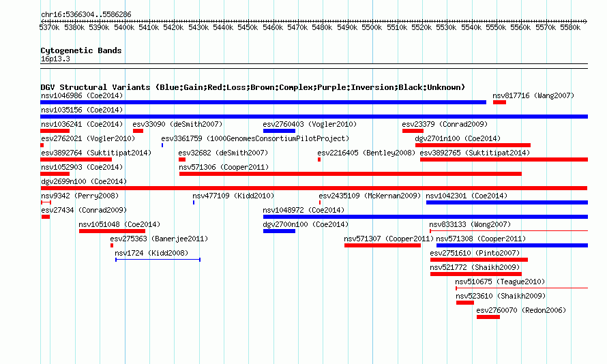Click blue gain bar of nsv1046986
Image resolution: width=607 pixels, height=364 pixels.
pyautogui.click(x=263, y=102)
